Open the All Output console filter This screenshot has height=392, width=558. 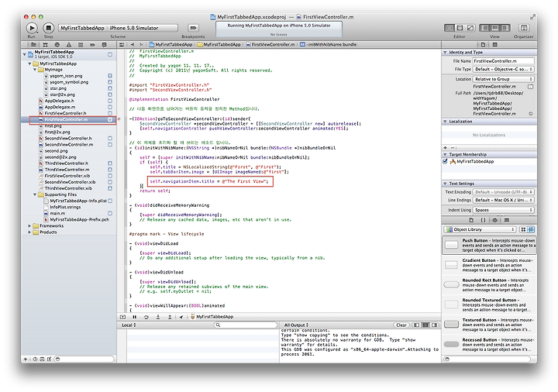[x=296, y=325]
